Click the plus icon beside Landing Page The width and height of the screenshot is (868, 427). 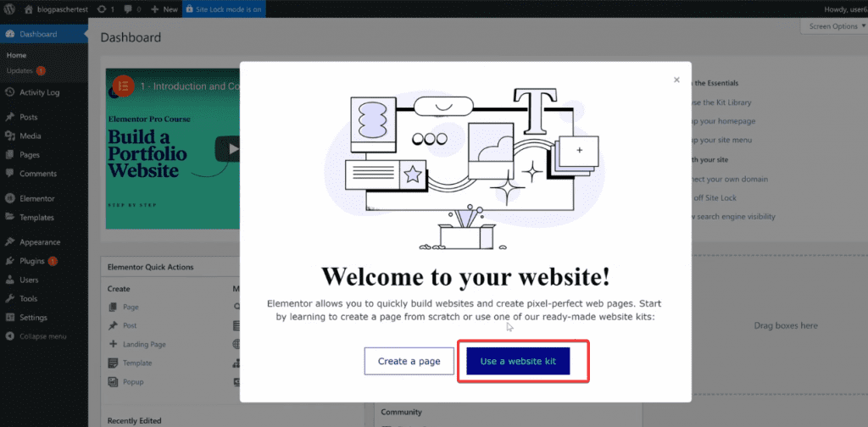[x=113, y=344]
